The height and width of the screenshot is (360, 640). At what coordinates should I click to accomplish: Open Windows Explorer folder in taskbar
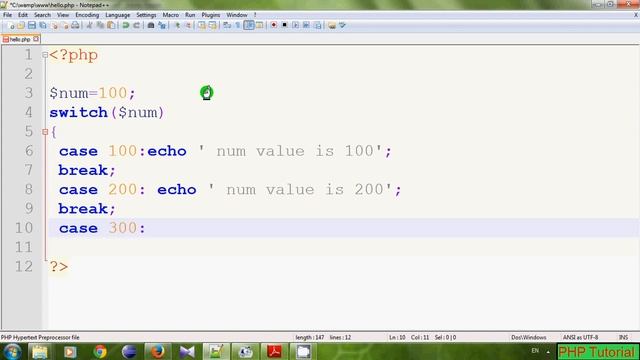[x=40, y=351]
